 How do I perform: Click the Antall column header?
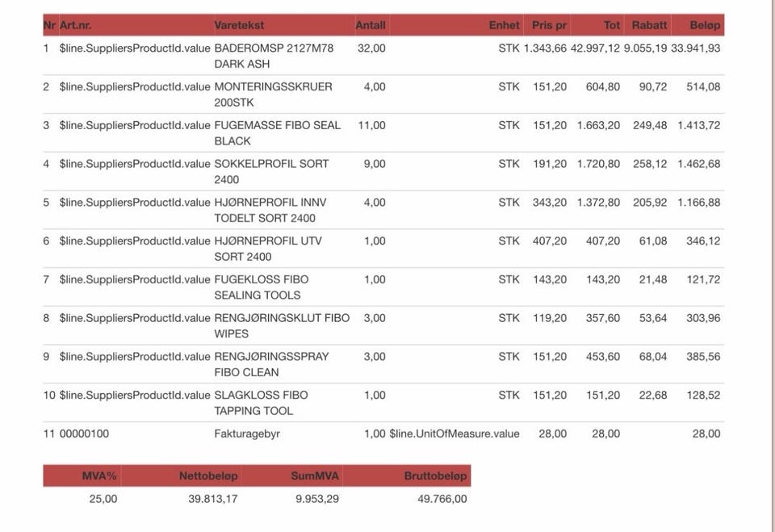(x=371, y=25)
